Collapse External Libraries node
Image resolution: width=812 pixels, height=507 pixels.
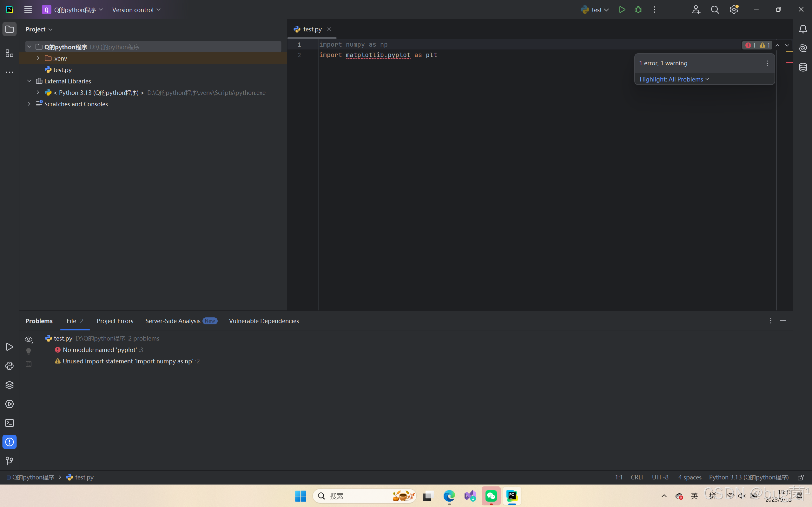(x=29, y=81)
